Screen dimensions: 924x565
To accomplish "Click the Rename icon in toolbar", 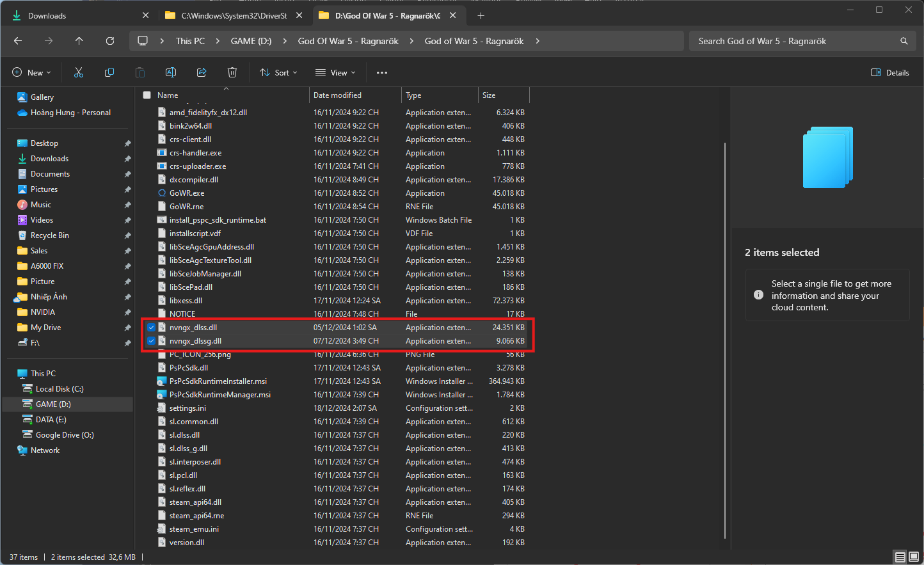I will coord(171,72).
